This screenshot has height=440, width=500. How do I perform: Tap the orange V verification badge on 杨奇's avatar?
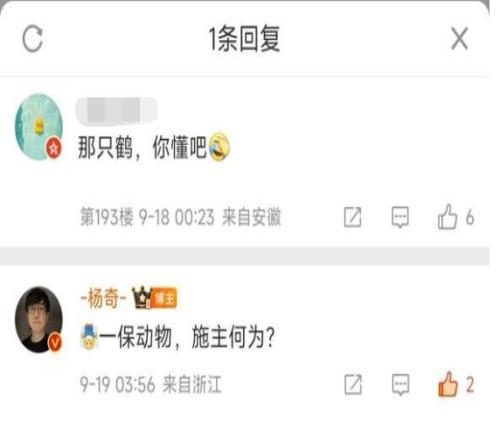tap(55, 342)
